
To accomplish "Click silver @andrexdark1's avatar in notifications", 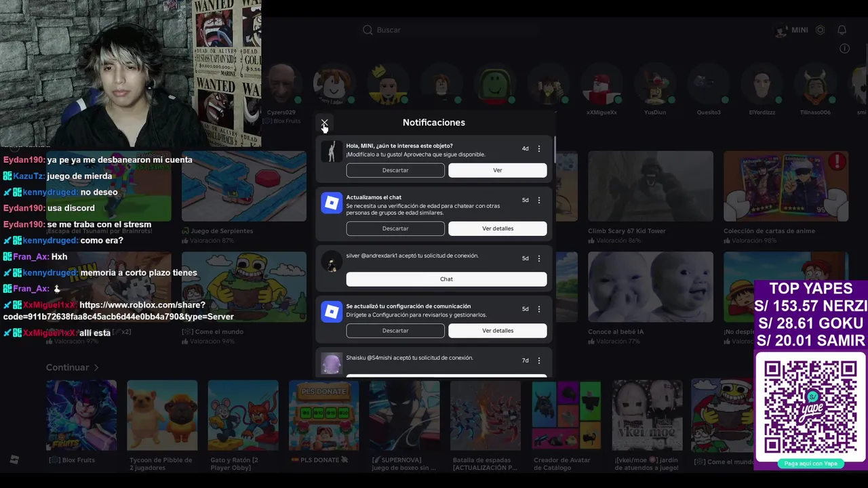I will [331, 261].
